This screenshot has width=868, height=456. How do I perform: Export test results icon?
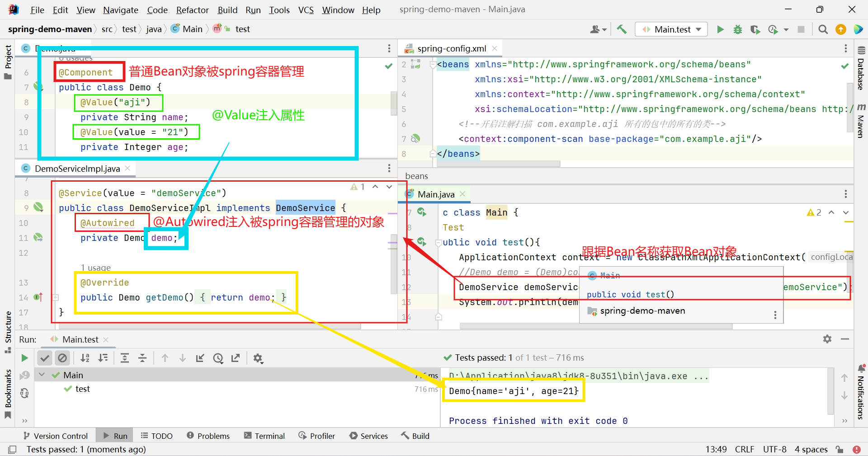pos(236,358)
